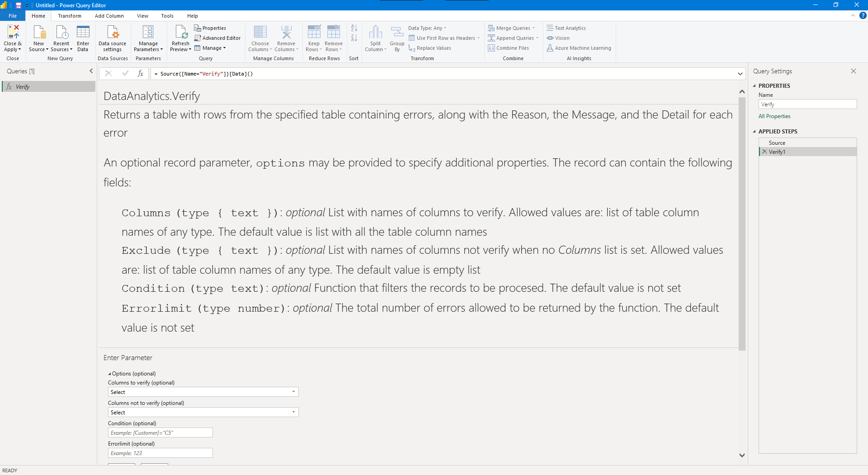Image resolution: width=868 pixels, height=475 pixels.
Task: Click the Remove Rows icon
Action: pos(334,32)
